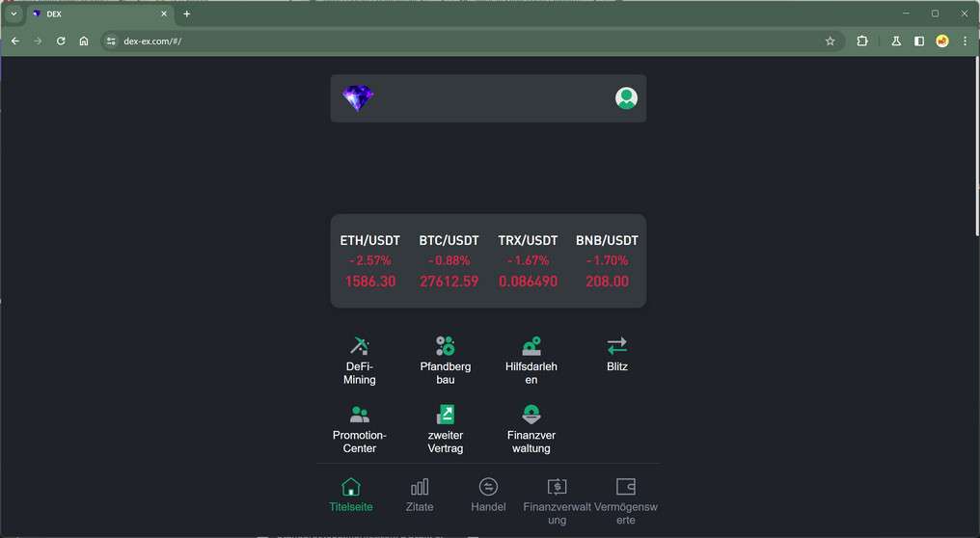Click the -2.57% ETH change value

[370, 260]
